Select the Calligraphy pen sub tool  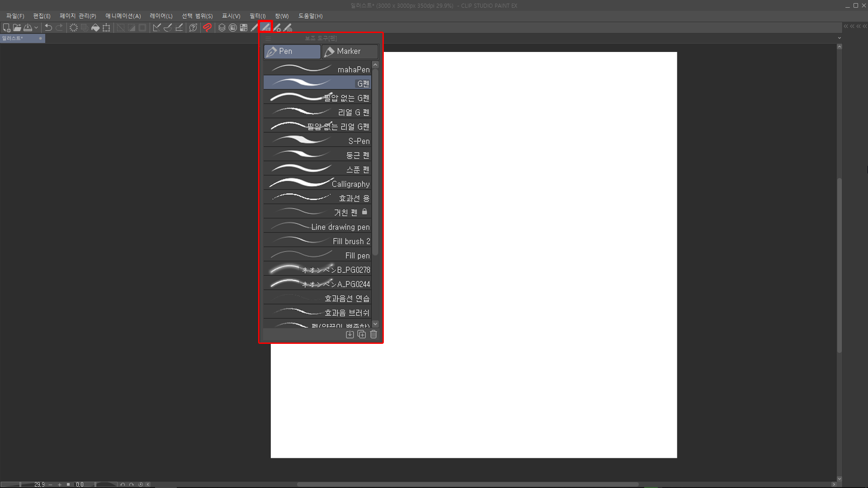click(x=317, y=183)
